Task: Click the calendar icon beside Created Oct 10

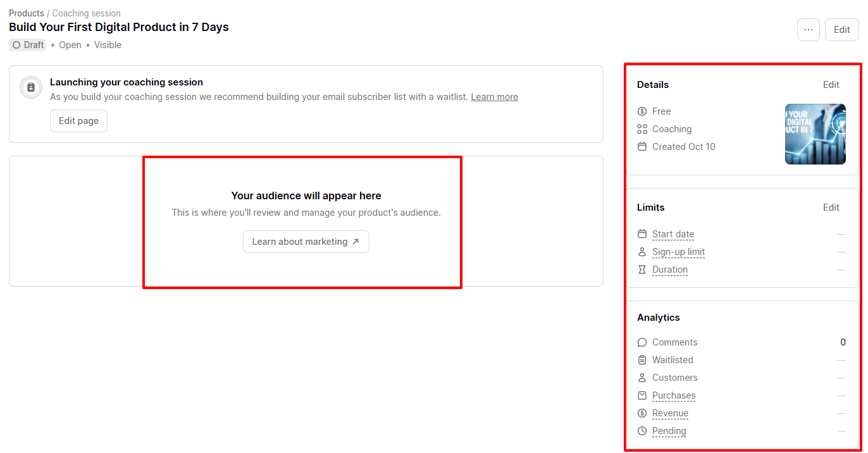Action: 642,147
